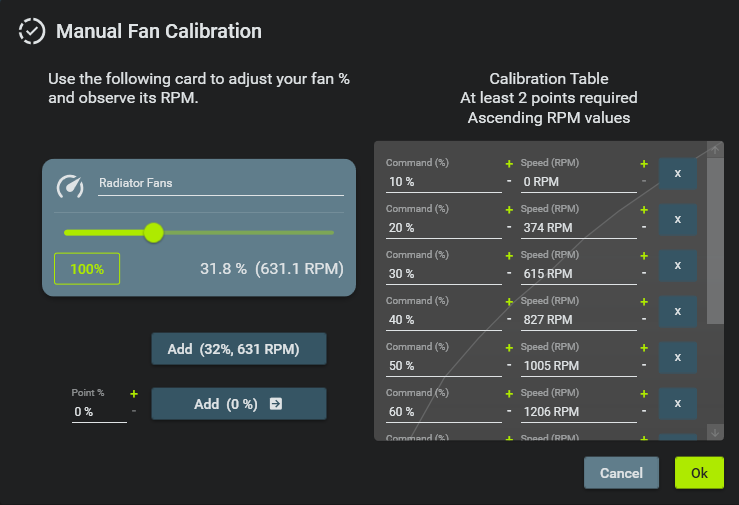Increase Speed for the 0 RPM row
This screenshot has height=505, width=739.
click(644, 164)
